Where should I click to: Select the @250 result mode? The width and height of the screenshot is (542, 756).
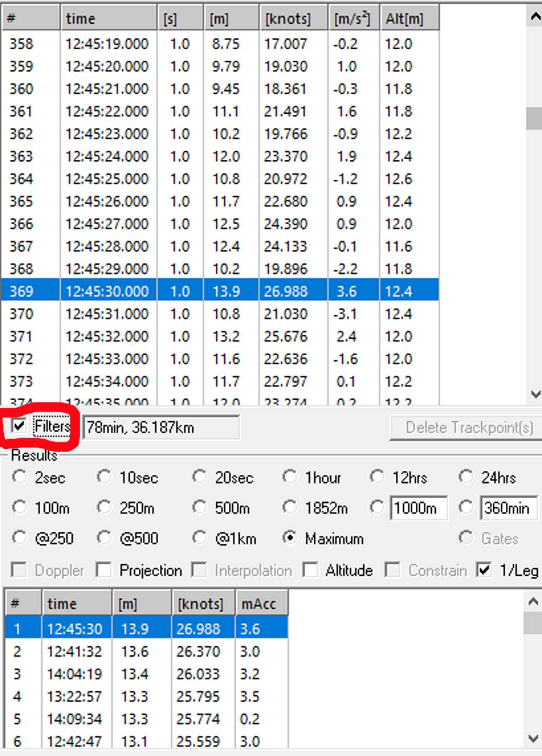pos(20,538)
